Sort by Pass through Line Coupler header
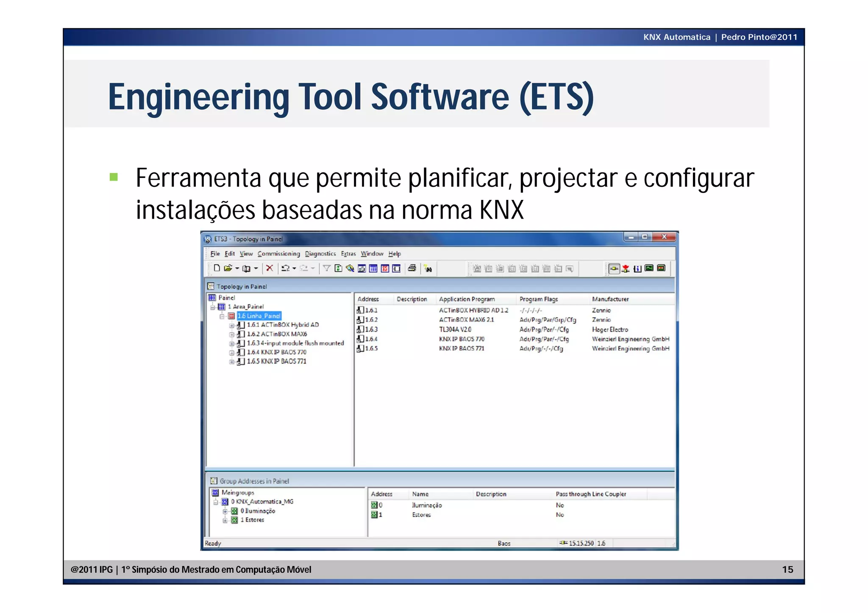The image size is (868, 613). pos(591,494)
